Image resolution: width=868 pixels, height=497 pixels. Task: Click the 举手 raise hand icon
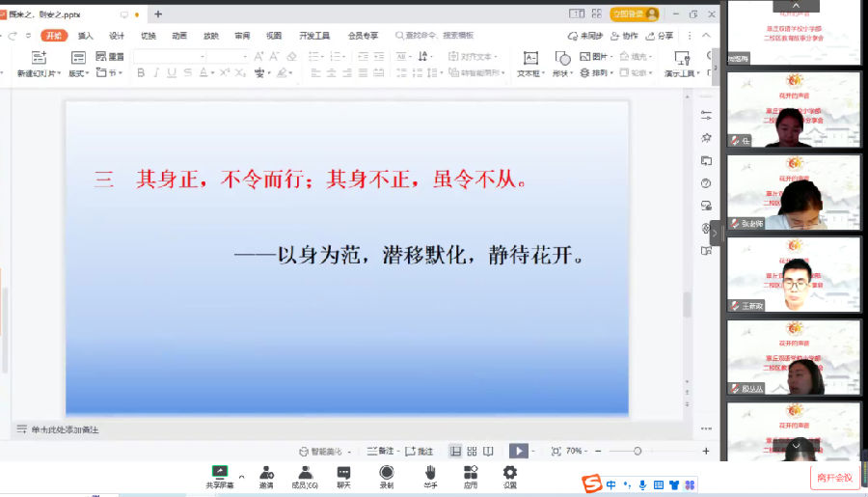(430, 473)
